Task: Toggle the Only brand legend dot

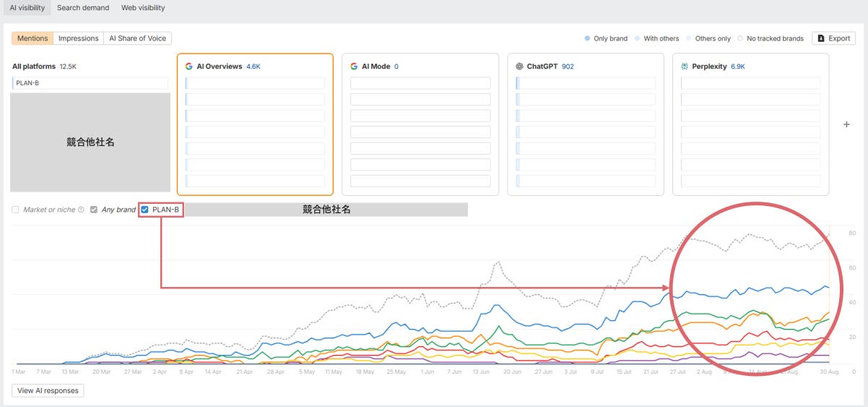Action: [x=587, y=39]
